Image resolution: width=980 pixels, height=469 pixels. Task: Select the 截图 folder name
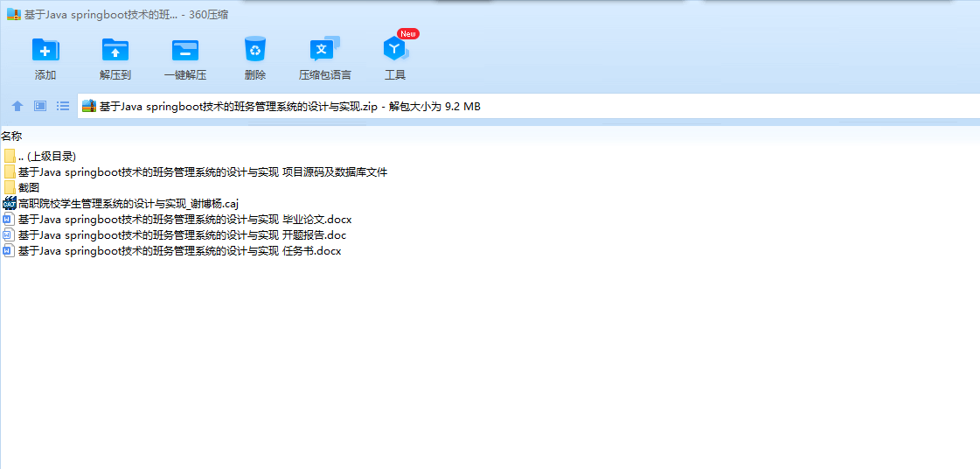pyautogui.click(x=29, y=187)
